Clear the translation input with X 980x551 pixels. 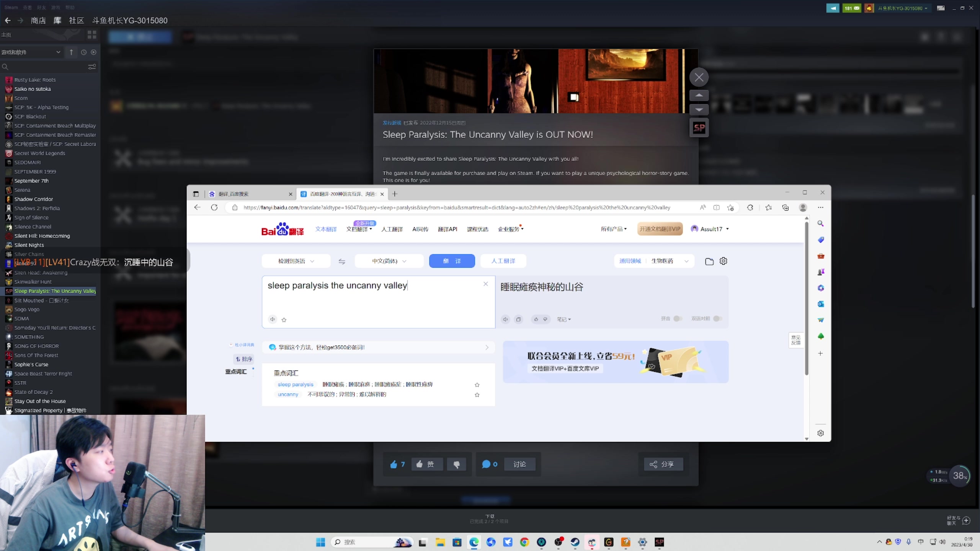coord(485,284)
